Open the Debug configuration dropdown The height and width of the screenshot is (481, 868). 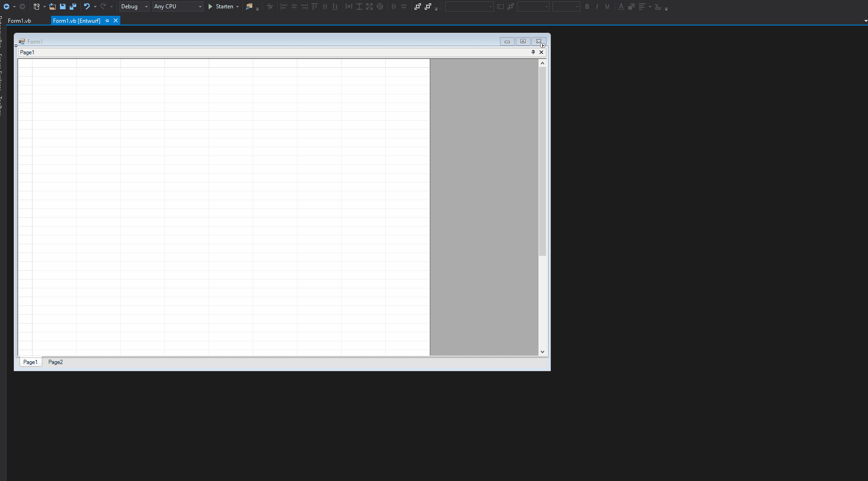[134, 6]
